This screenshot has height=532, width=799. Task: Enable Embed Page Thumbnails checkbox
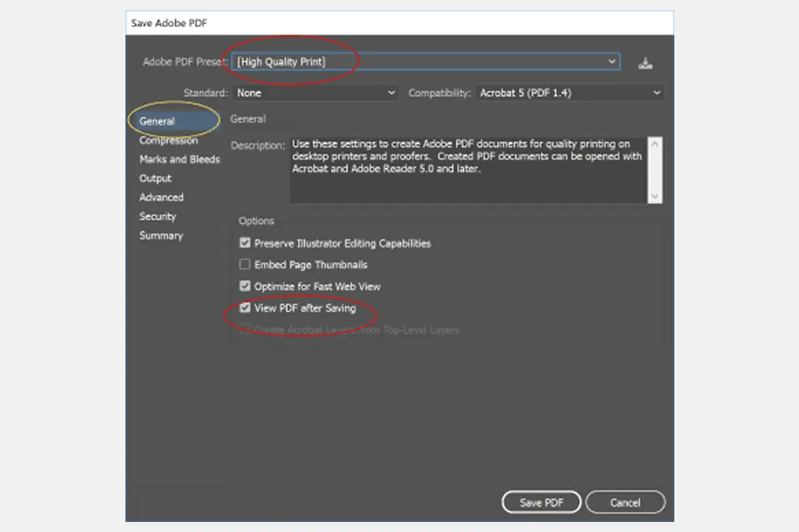point(245,265)
